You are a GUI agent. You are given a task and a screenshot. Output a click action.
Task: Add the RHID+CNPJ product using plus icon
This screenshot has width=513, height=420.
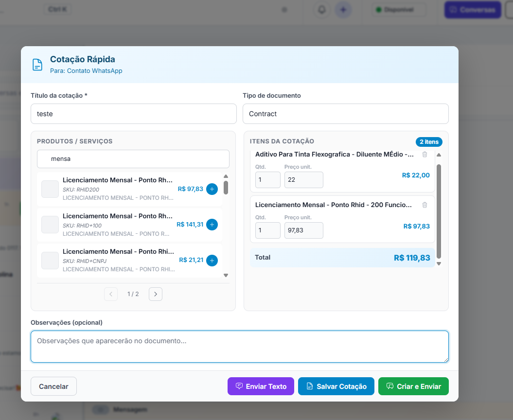pos(212,261)
